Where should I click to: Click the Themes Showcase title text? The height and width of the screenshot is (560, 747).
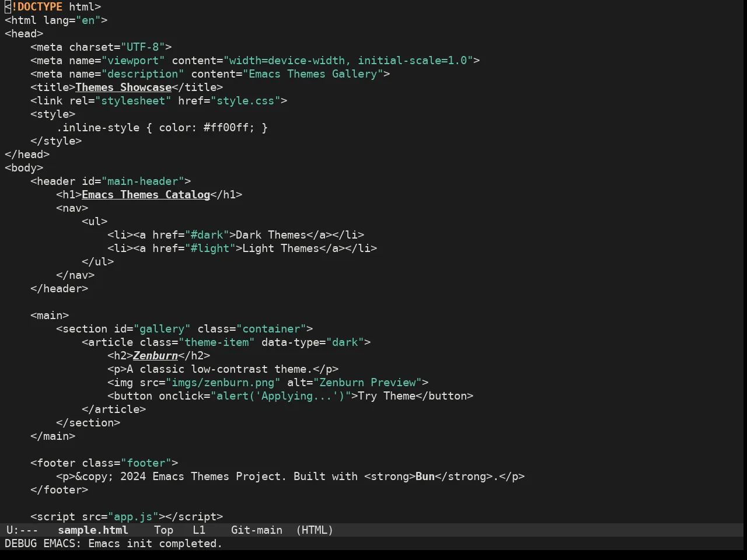[x=124, y=87]
